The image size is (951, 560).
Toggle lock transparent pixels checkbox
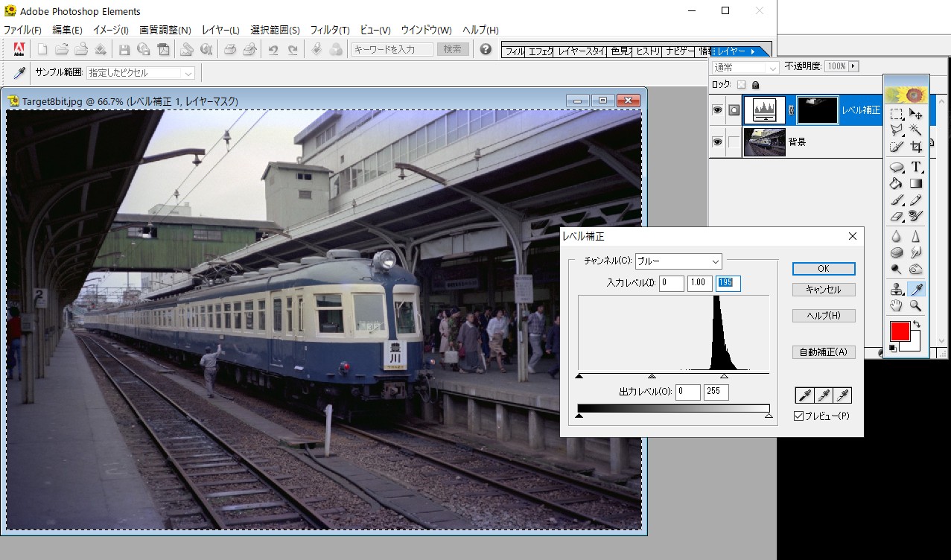pyautogui.click(x=741, y=85)
